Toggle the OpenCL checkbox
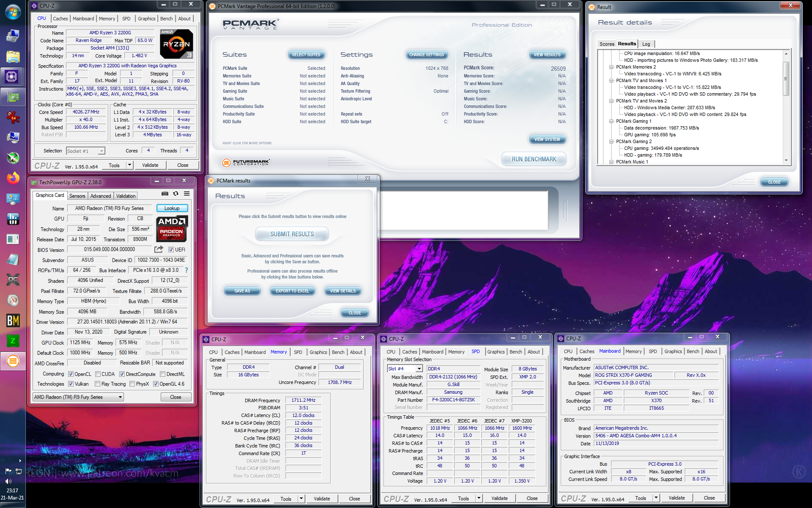 (71, 374)
